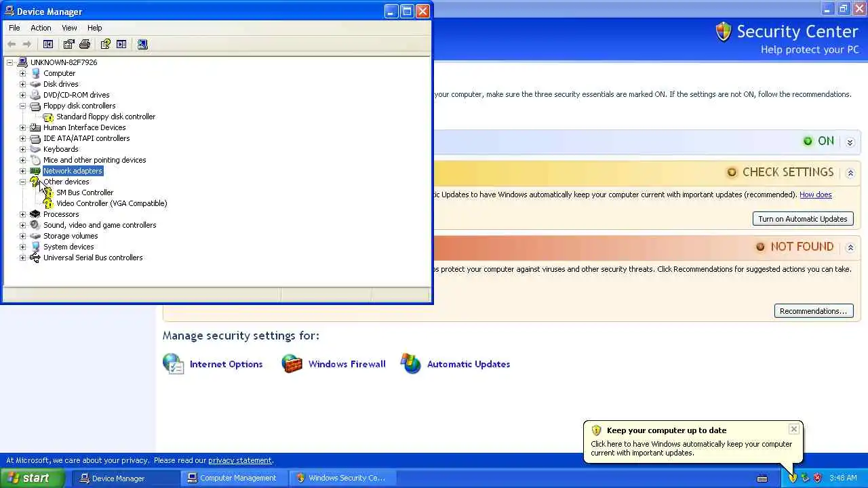Click the on-screen keyboard language bar icon
Screen dimensions: 868x488
(x=762, y=479)
